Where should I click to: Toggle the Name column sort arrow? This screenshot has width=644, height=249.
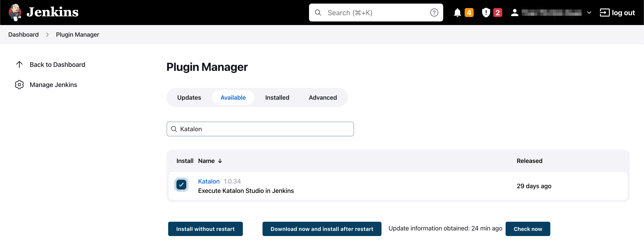[220, 161]
